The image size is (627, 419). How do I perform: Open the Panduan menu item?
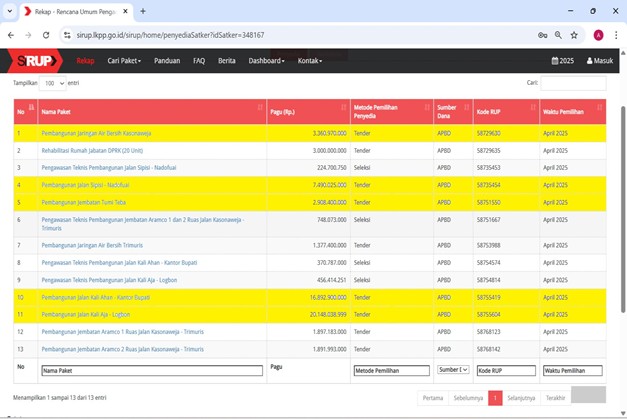point(167,61)
